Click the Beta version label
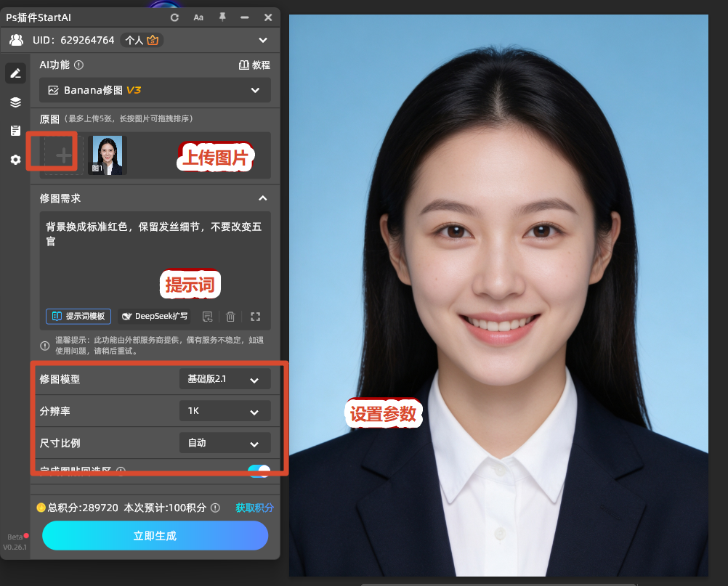The width and height of the screenshot is (728, 586). pos(15,537)
